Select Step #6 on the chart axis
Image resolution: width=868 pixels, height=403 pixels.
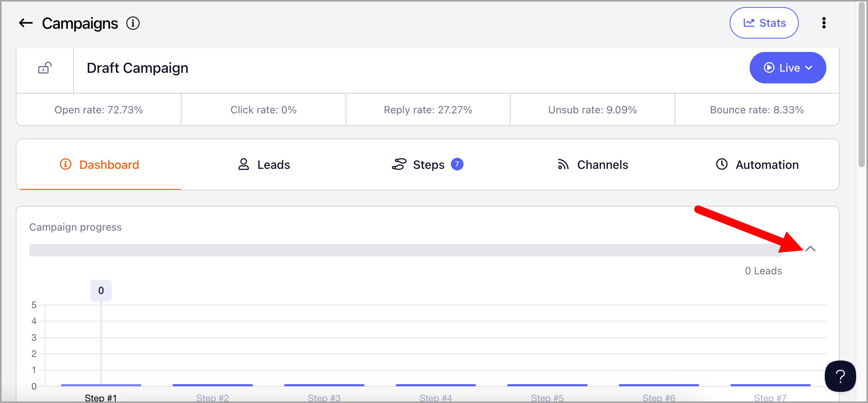click(659, 397)
